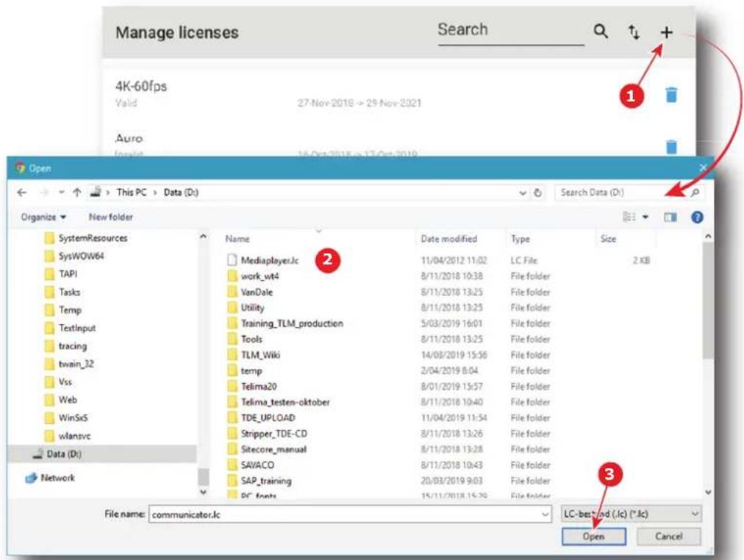Click the search magnifier in Manage licenses
Viewport: 744px width, 560px height.
click(x=601, y=32)
